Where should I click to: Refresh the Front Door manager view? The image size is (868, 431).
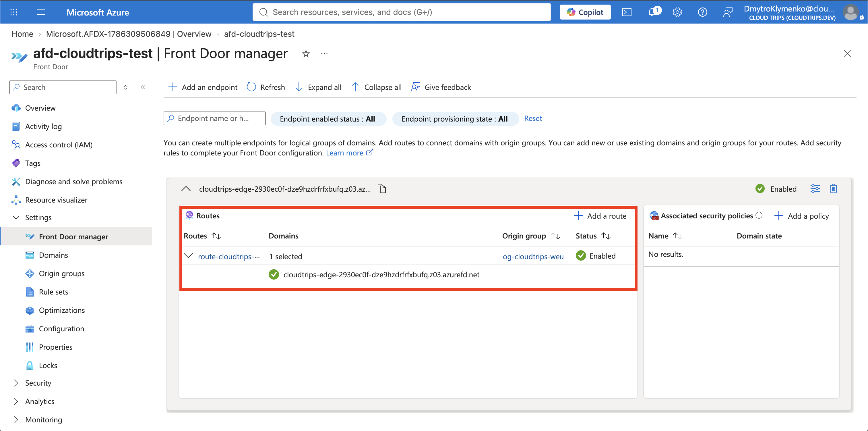click(x=266, y=87)
